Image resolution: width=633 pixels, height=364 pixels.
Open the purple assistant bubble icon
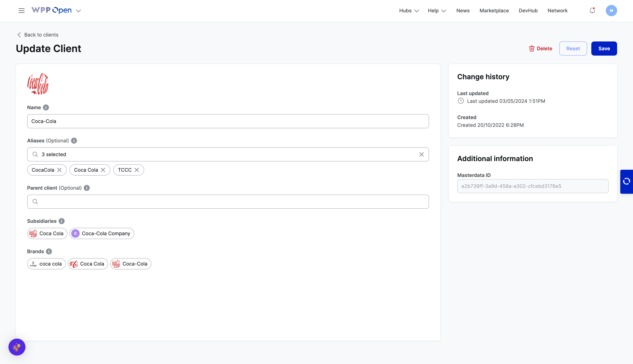[x=17, y=347]
